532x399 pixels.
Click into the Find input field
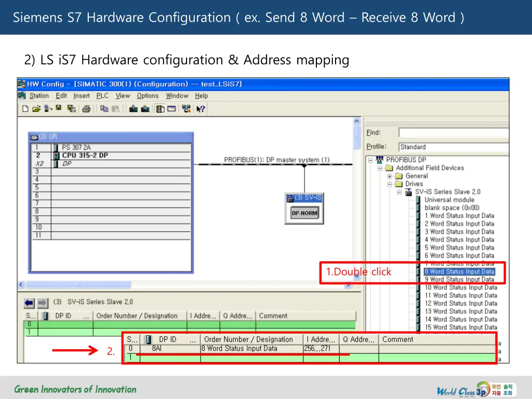[x=453, y=132]
